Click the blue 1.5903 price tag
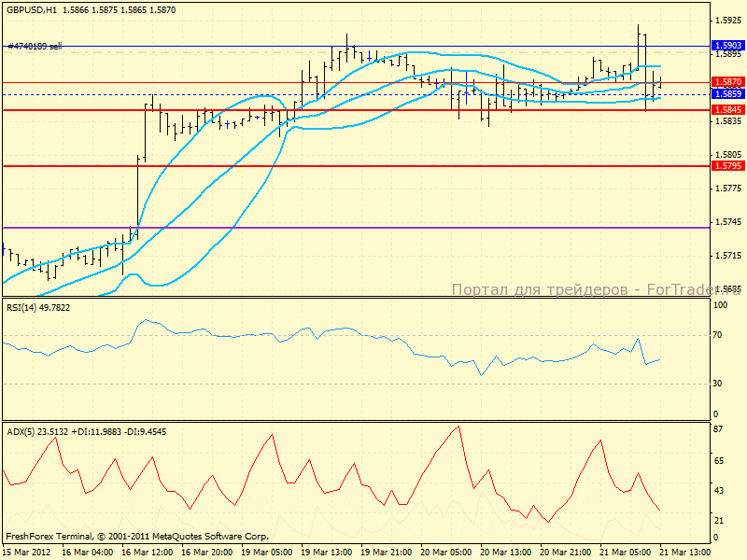 728,45
